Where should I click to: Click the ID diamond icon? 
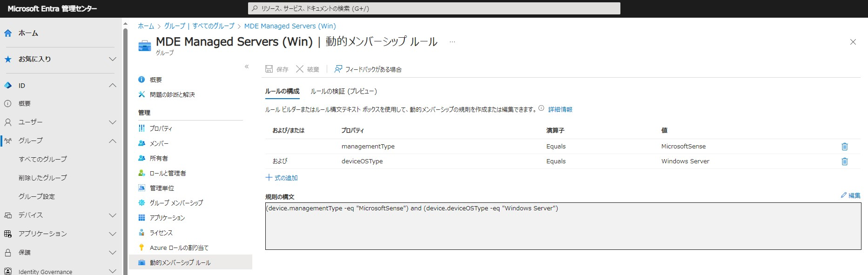click(8, 86)
